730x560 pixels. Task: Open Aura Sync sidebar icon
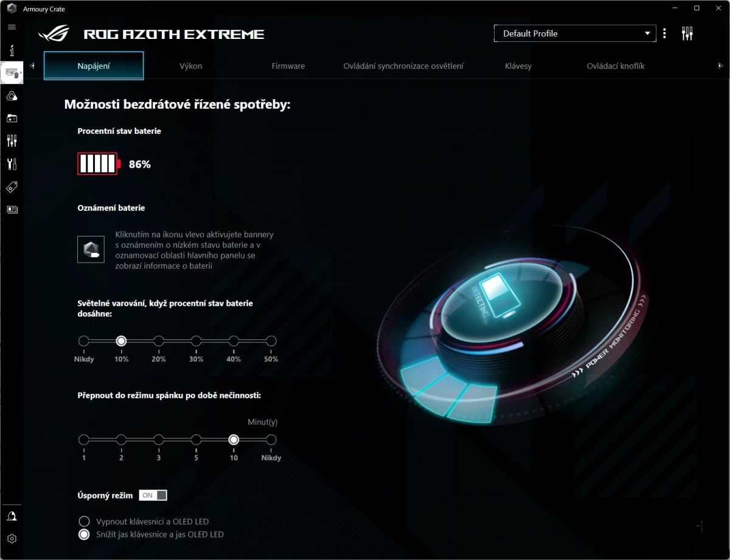(12, 95)
